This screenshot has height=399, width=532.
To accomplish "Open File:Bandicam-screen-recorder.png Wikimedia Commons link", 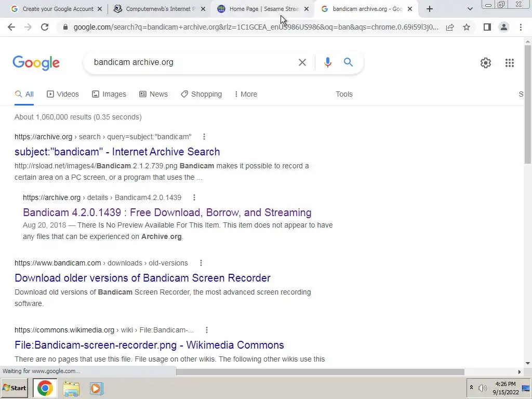I will coord(149,345).
